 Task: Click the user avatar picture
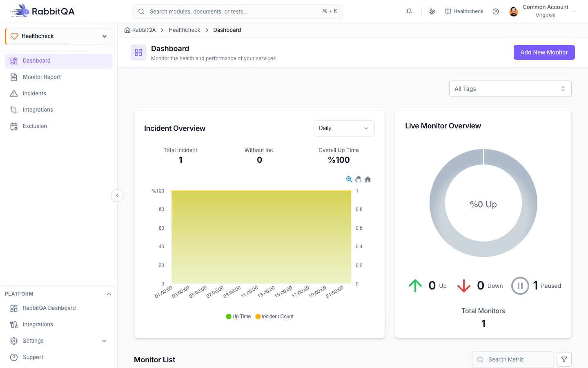[x=514, y=11]
